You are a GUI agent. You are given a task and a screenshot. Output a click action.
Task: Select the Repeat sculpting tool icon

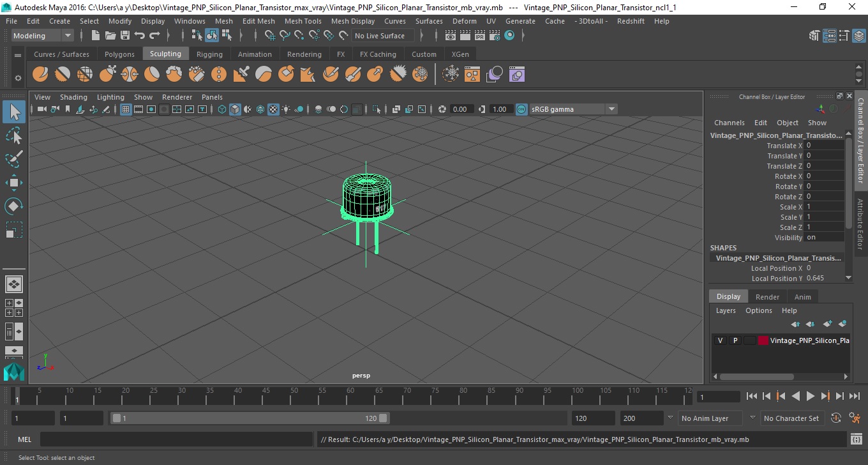(219, 75)
